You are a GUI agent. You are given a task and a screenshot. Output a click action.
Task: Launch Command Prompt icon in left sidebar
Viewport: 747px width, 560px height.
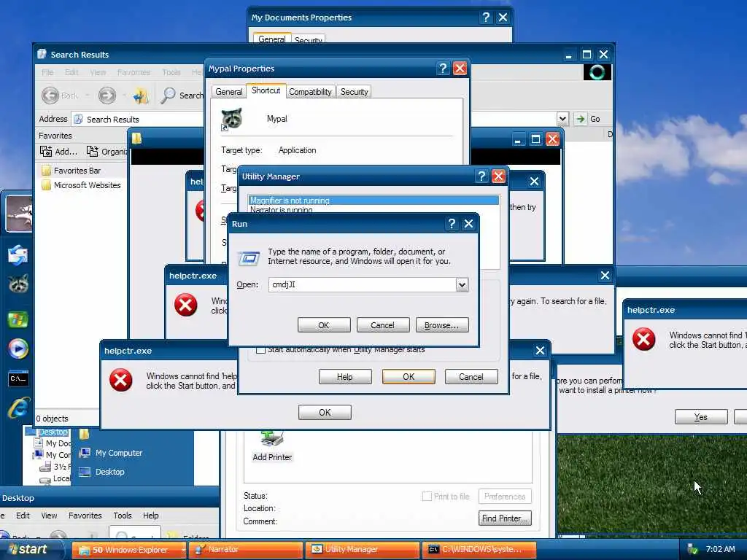(18, 378)
